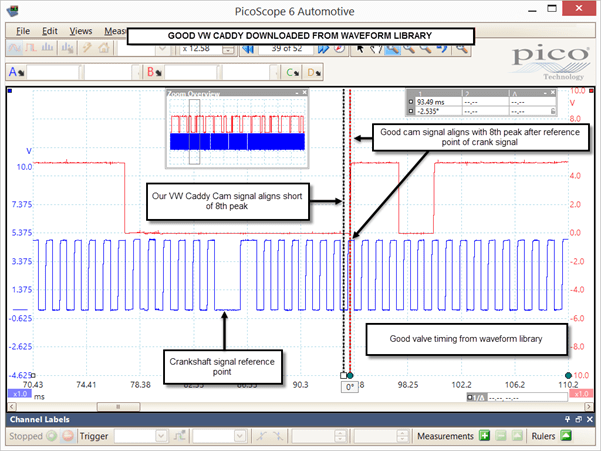Viewport: 601px width, 451px height.
Task: Select rising edge trigger icon
Action: click(262, 436)
